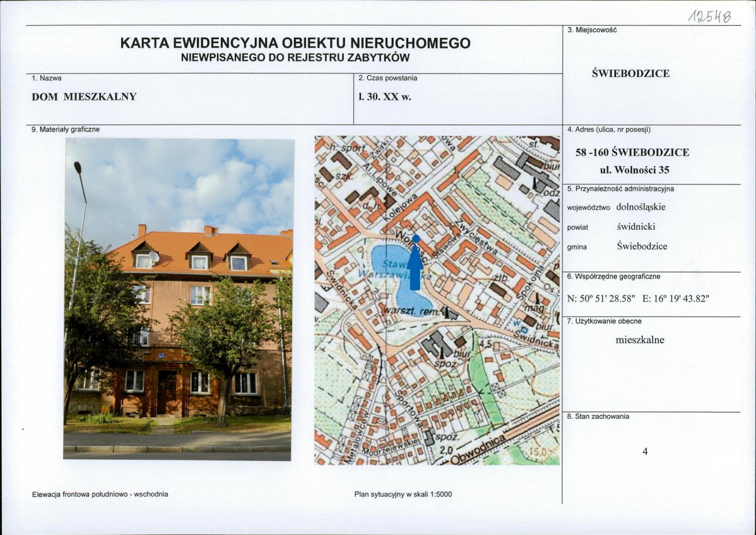Image resolution: width=756 pixels, height=535 pixels.
Task: Select the postal line '58 -160 ŚWIEBODZICE'
Action: (x=632, y=152)
